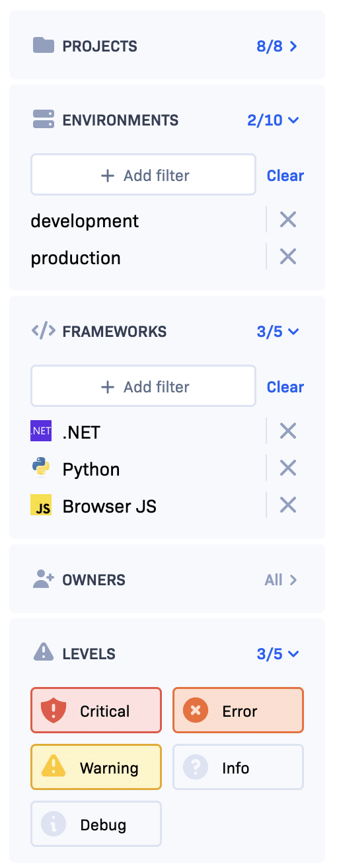Image resolution: width=337 pixels, height=868 pixels.
Task: Click the Frameworks code brackets icon
Action: [43, 331]
